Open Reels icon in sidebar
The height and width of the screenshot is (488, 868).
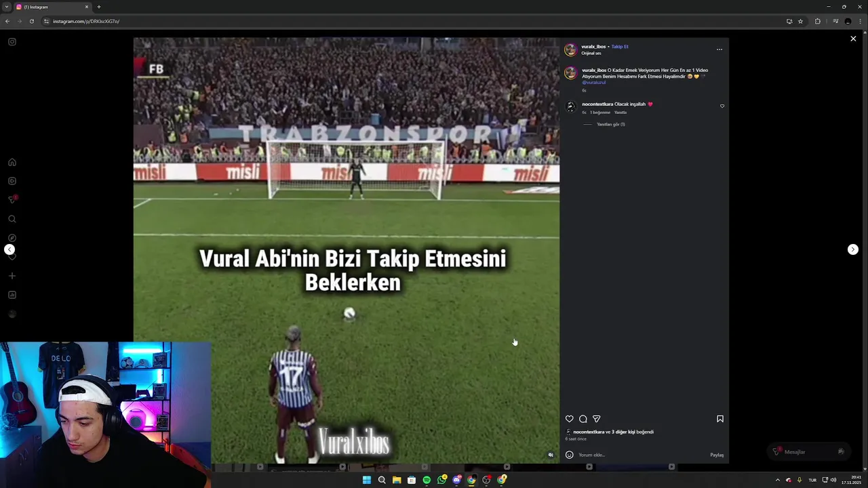[x=12, y=181]
